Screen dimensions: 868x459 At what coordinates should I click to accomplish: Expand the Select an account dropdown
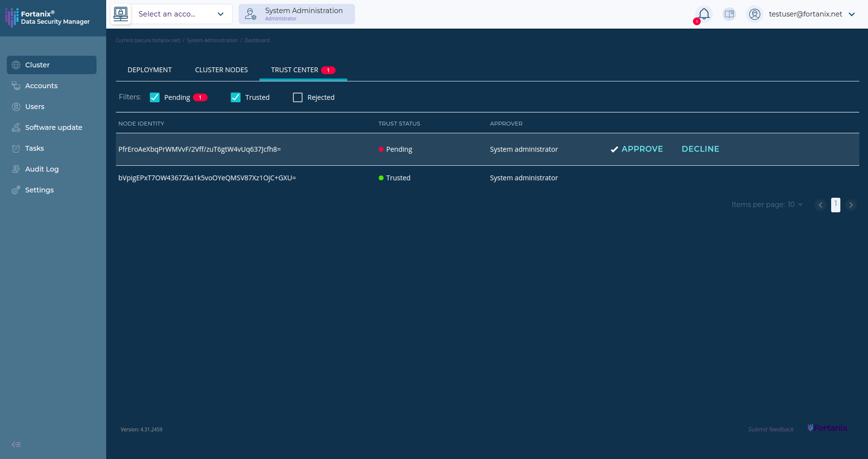coord(180,14)
